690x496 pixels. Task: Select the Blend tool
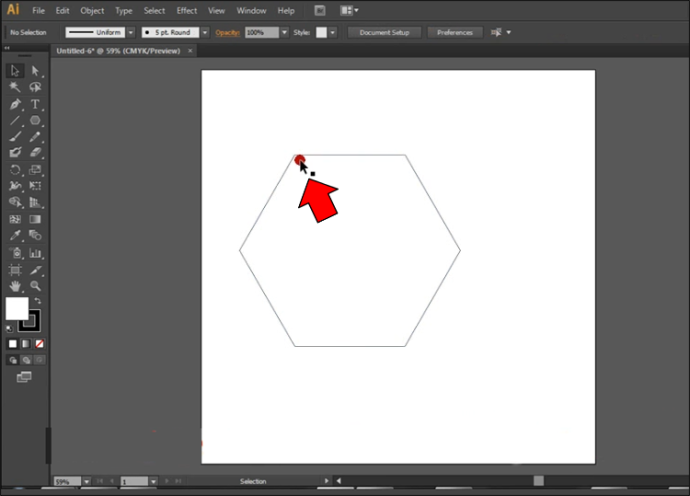tap(35, 235)
